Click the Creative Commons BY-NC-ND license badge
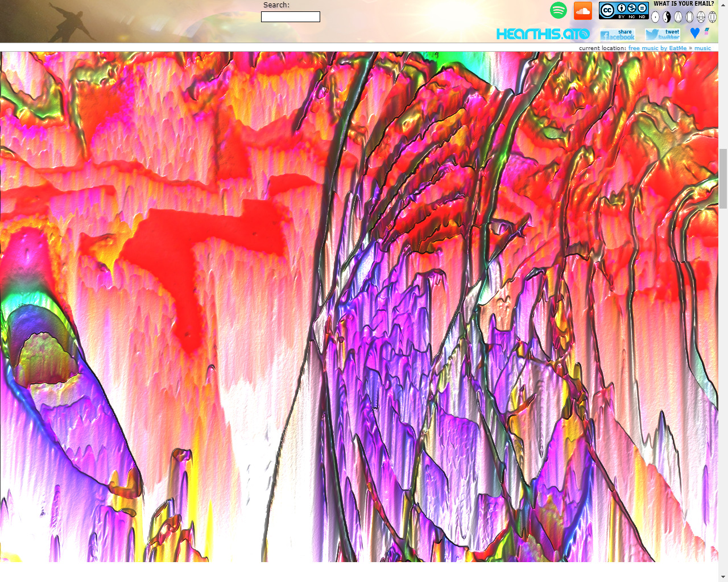The height and width of the screenshot is (582, 728). (624, 11)
